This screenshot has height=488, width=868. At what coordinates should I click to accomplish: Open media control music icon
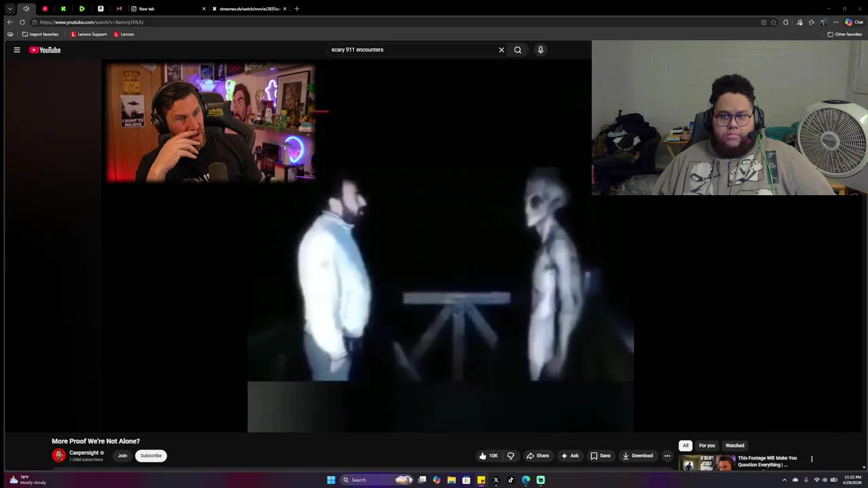(x=800, y=22)
